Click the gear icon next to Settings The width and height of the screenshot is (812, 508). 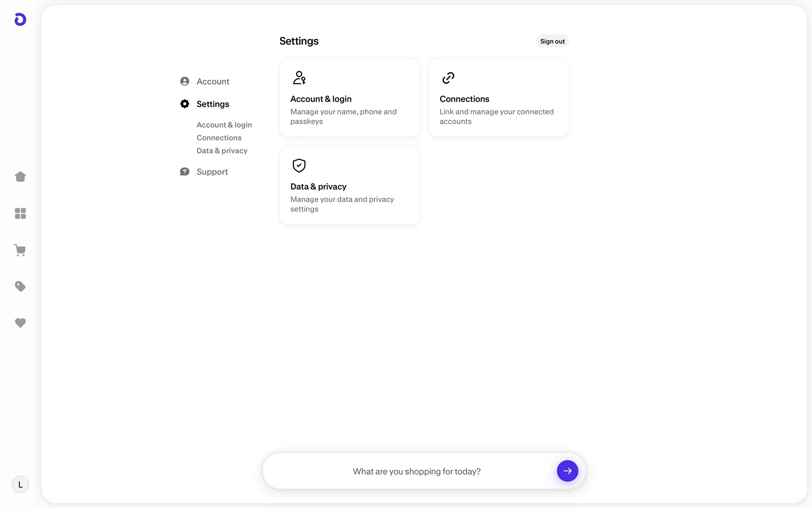click(185, 104)
